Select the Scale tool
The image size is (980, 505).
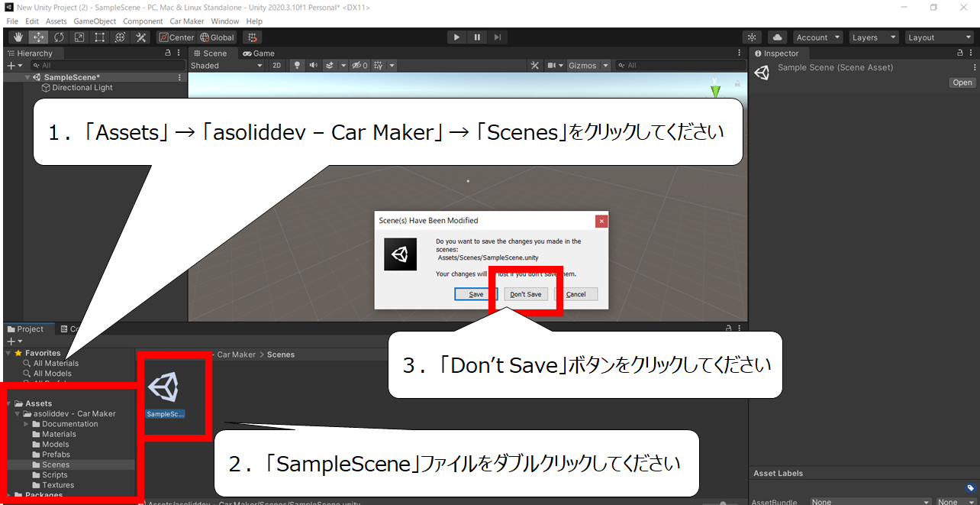[79, 37]
